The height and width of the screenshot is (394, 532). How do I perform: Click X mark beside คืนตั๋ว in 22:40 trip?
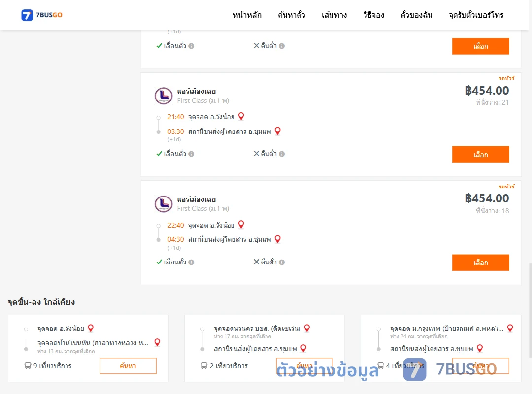(257, 262)
